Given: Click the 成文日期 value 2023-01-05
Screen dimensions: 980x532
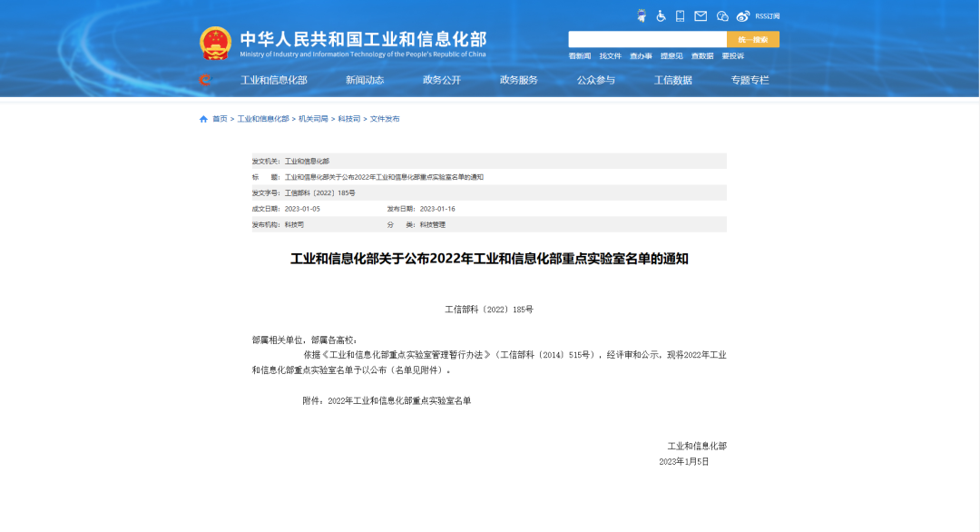Looking at the screenshot, I should 302,209.
